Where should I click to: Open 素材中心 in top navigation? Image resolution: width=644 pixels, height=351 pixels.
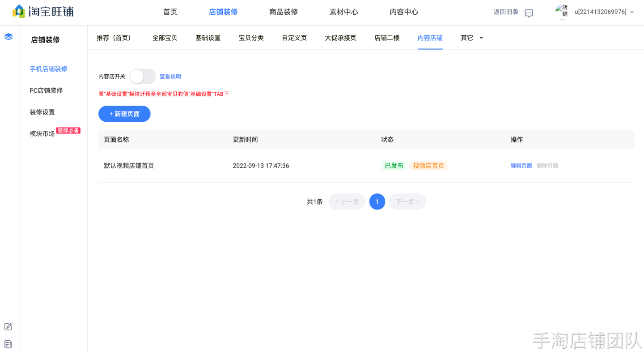(344, 12)
